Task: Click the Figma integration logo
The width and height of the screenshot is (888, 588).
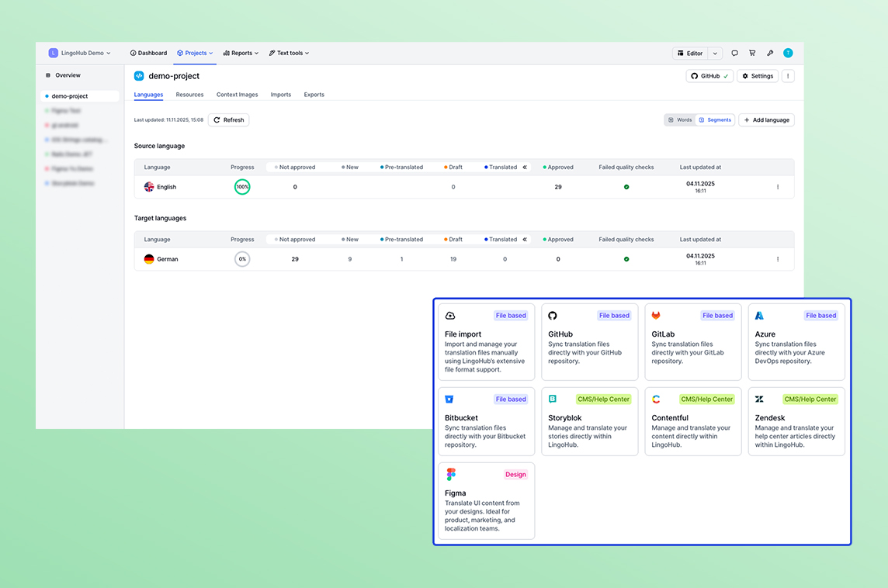Action: [x=451, y=474]
